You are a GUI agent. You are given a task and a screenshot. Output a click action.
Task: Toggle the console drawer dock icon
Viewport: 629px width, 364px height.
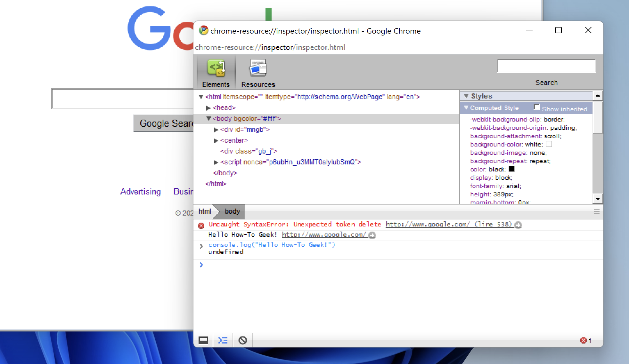204,340
